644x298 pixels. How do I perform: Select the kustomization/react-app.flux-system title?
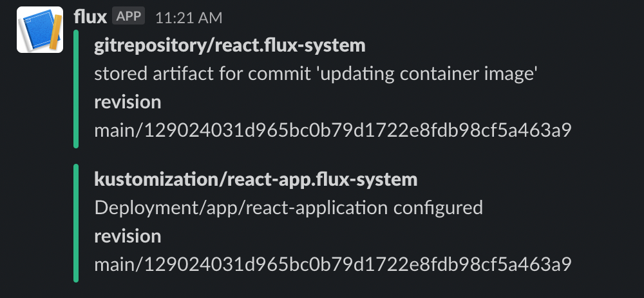pos(256,179)
